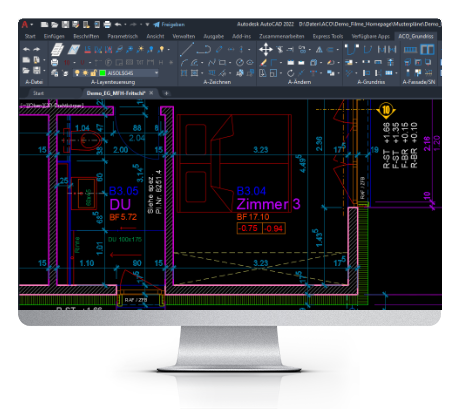This screenshot has height=409, width=460.
Task: Click Open folder icon in the quick access toolbar
Action: click(55, 24)
